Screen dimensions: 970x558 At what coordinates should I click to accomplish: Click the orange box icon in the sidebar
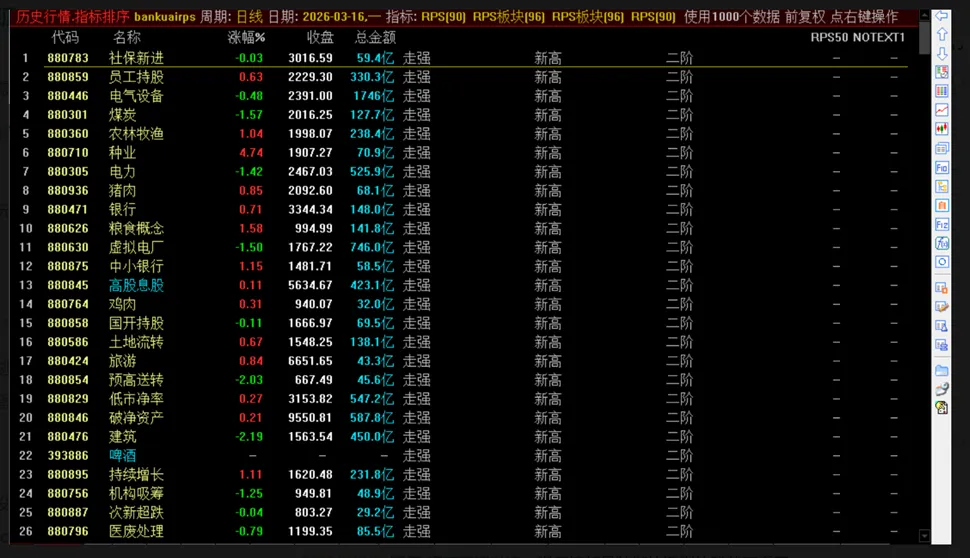[942, 205]
